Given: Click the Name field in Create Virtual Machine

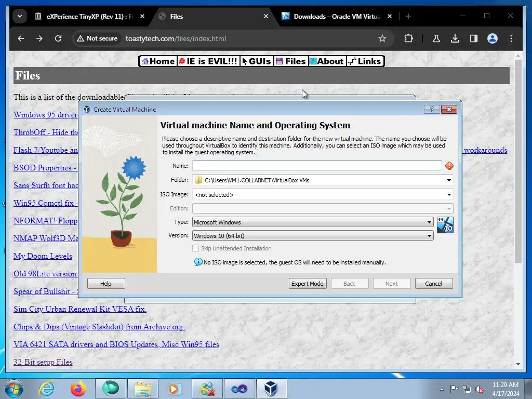Looking at the screenshot, I should click(317, 166).
